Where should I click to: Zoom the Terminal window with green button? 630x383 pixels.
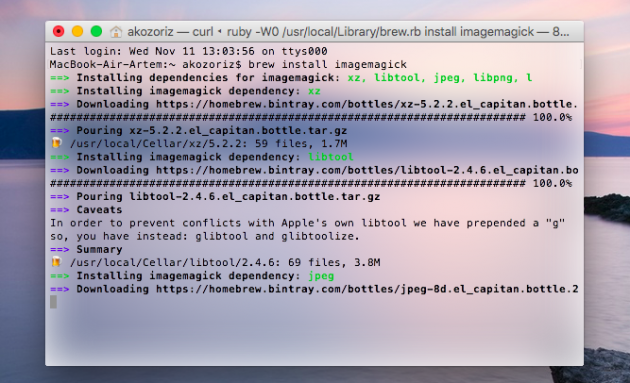click(x=96, y=31)
